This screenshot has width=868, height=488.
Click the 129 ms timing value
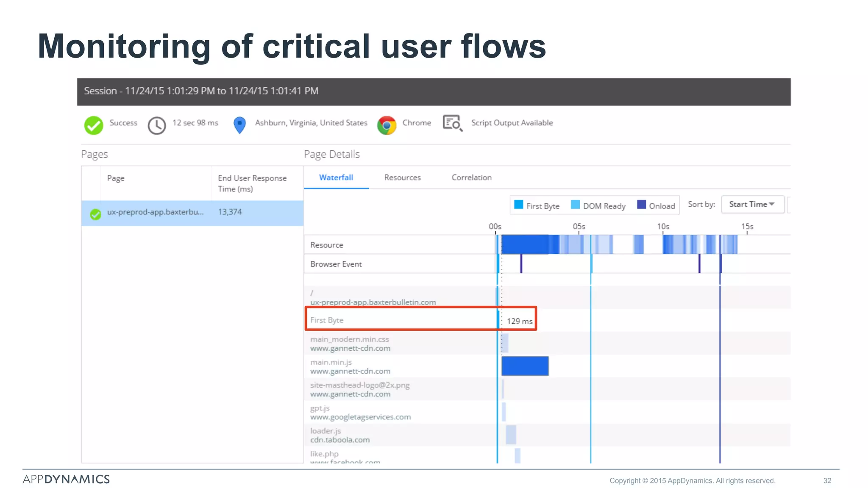coord(520,321)
